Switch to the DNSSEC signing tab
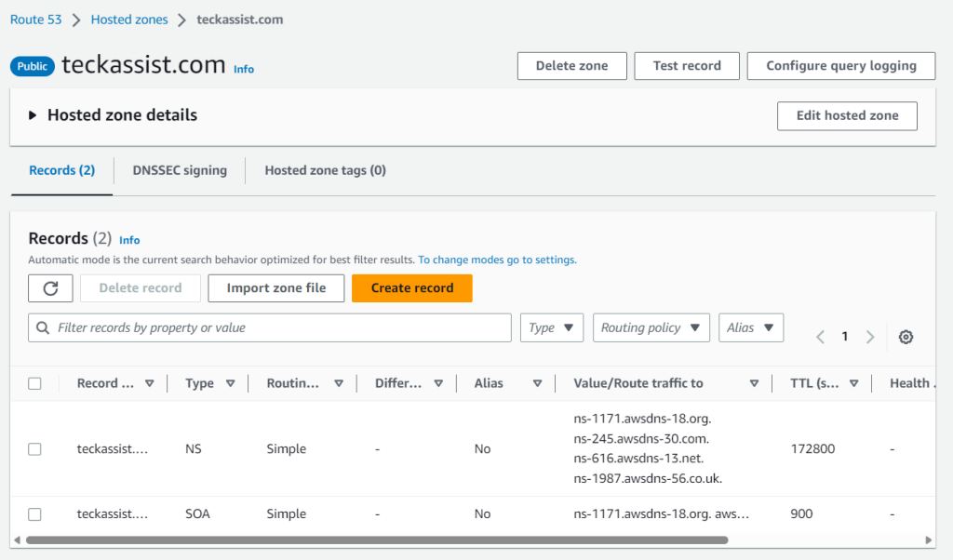Screen dimensions: 953x560 click(x=180, y=170)
